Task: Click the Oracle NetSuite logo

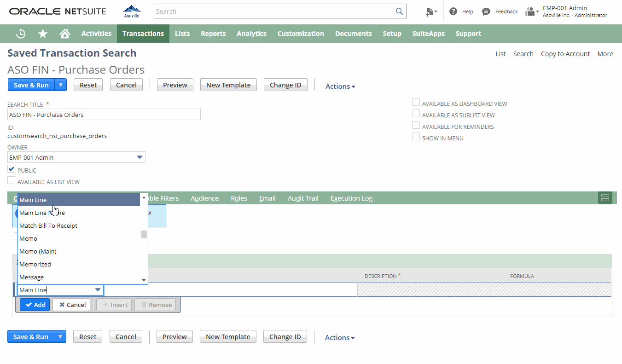Action: pyautogui.click(x=58, y=12)
